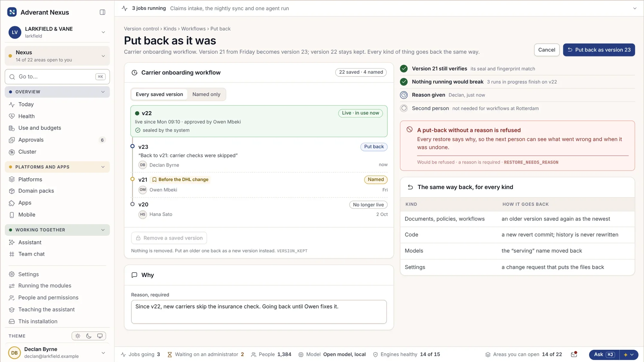Viewport: 644px width, 362px height.
Task: Open the Today activity icon item
Action: (12, 105)
